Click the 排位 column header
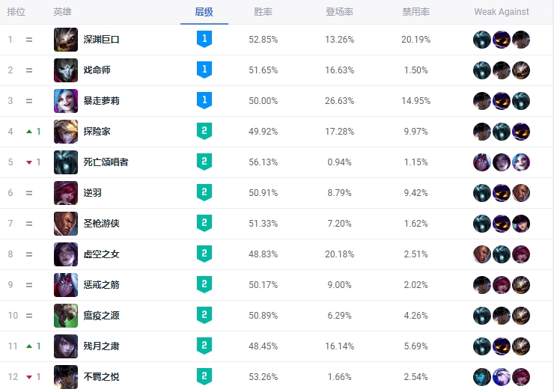This screenshot has width=554, height=392. (16, 12)
